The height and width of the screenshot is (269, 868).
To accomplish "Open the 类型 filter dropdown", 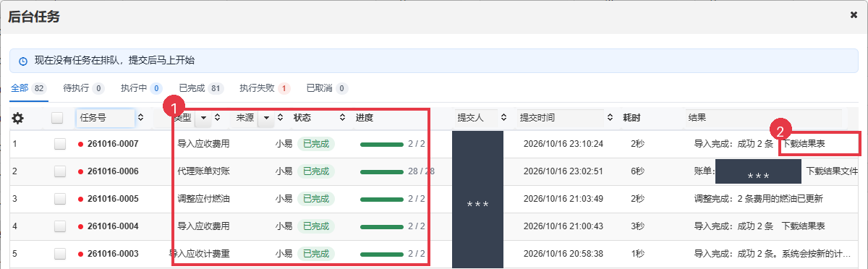I will [x=203, y=117].
